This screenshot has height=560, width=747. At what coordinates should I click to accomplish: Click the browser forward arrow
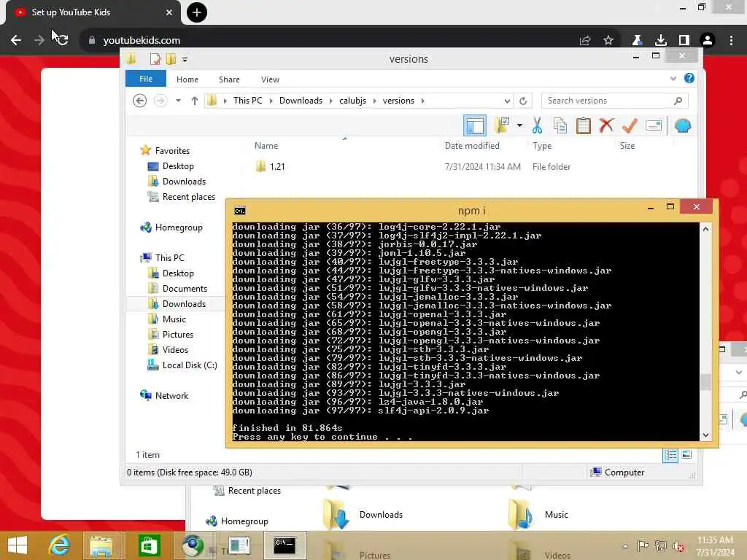(39, 40)
